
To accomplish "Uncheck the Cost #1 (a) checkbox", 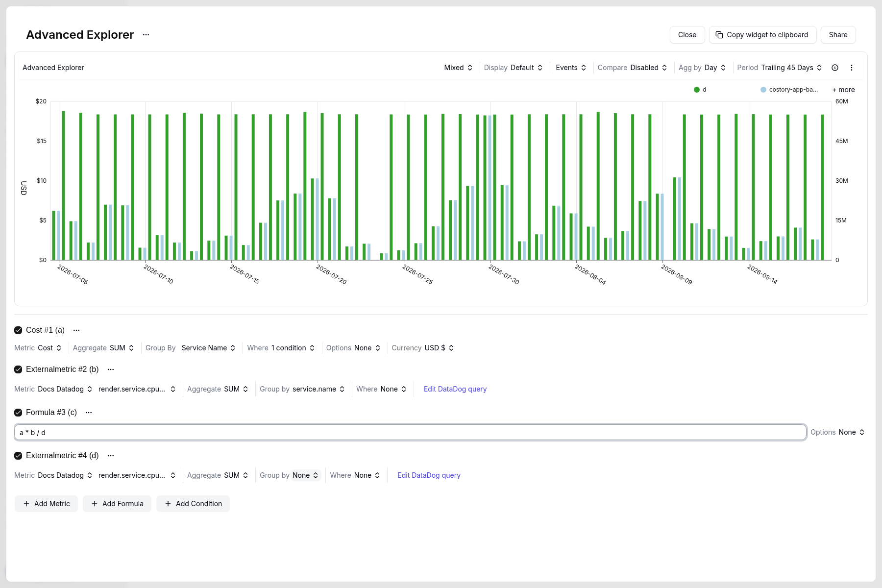I will [x=18, y=330].
